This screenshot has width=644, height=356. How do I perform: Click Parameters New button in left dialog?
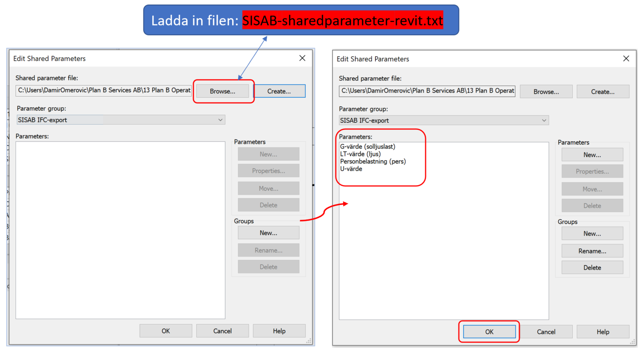[268, 154]
